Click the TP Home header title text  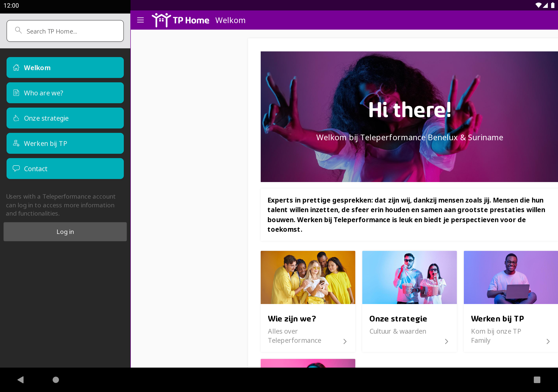click(x=191, y=20)
